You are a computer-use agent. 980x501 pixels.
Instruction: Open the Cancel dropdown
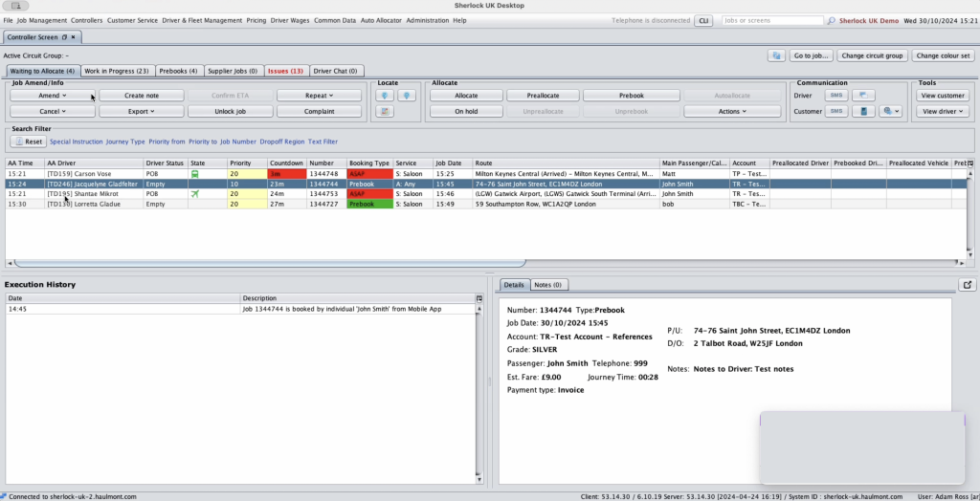53,111
